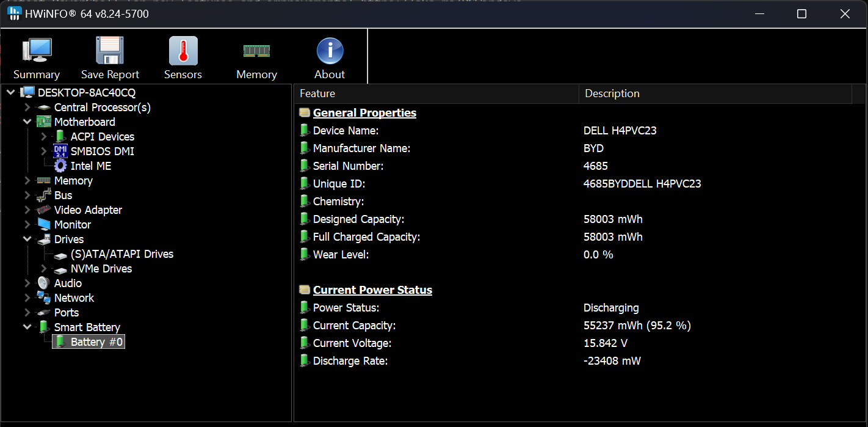Maximize the HWiNFO window

[802, 13]
